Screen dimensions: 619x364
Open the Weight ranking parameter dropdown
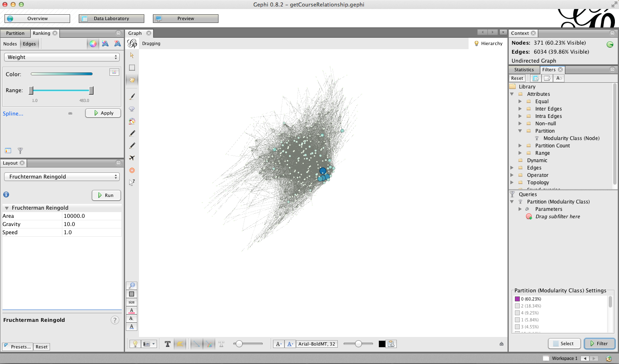62,57
